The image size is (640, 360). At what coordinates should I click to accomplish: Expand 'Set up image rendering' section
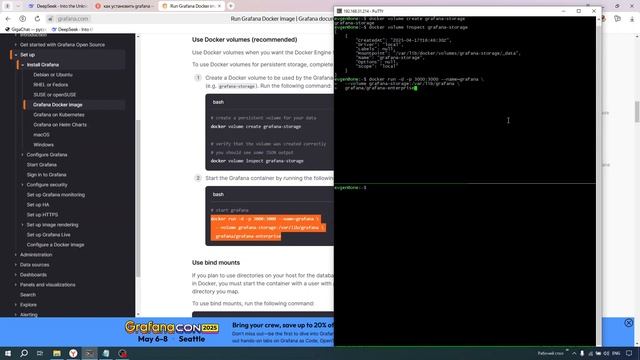point(22,225)
